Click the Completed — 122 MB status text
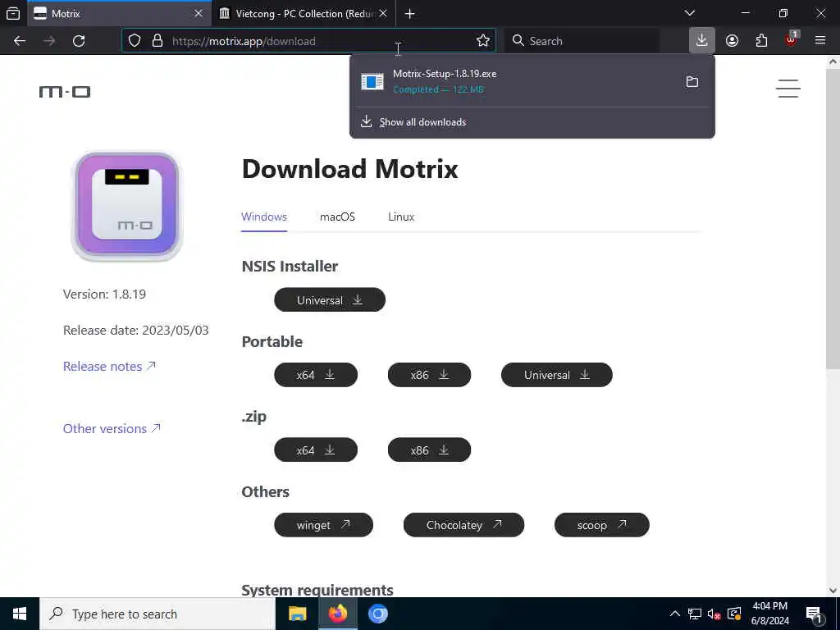Screen dimensions: 840x630 [x=438, y=89]
